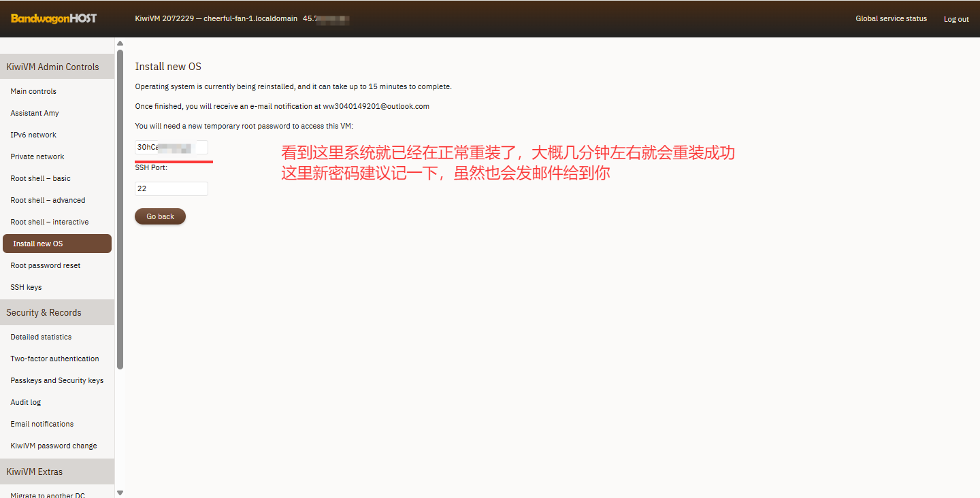Open Main controls page
Screen dimensions: 980x498
coord(33,91)
